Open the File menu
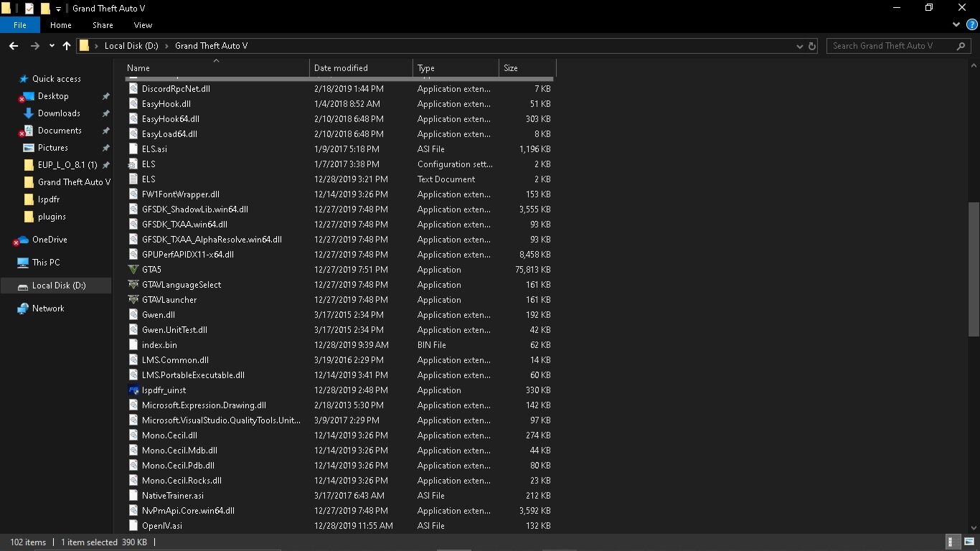Image resolution: width=980 pixels, height=551 pixels. coord(19,25)
